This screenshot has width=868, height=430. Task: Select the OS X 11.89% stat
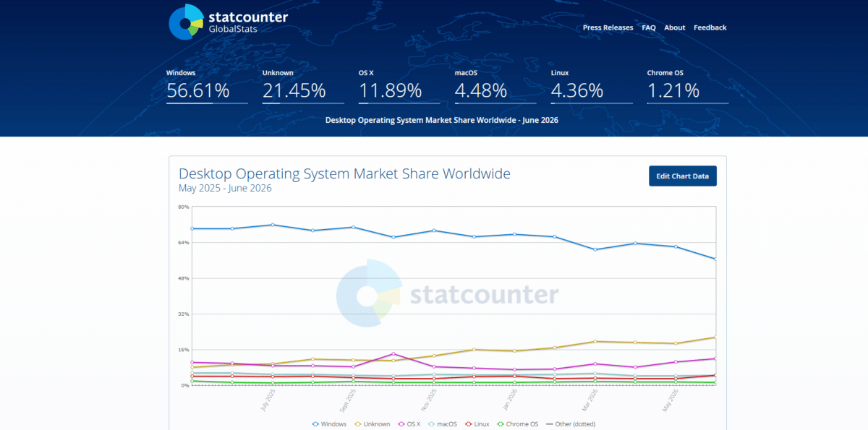(x=399, y=86)
